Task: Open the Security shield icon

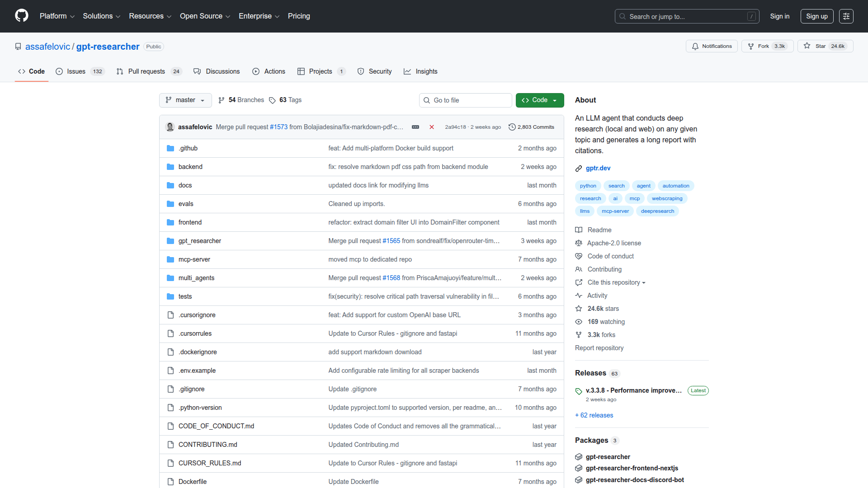Action: [x=361, y=71]
